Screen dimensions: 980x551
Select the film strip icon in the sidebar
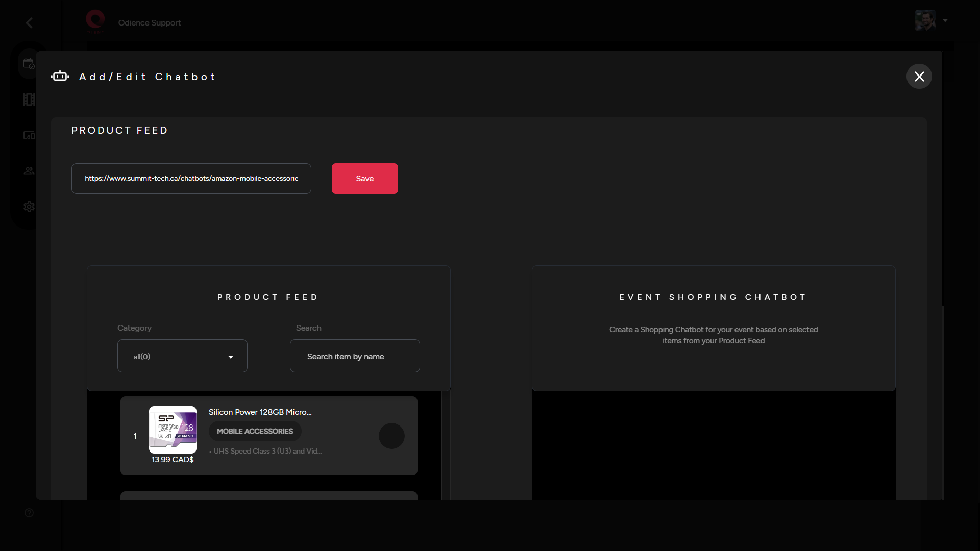point(29,99)
